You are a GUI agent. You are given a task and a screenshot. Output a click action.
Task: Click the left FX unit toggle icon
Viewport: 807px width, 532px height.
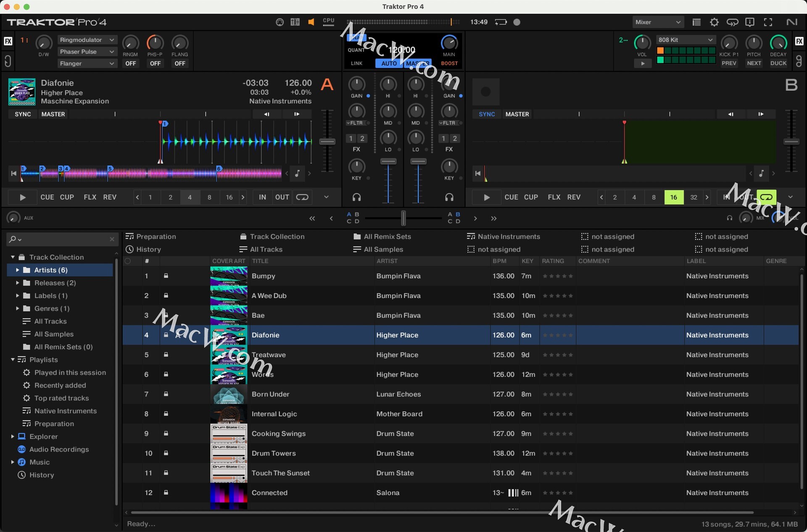pos(8,41)
